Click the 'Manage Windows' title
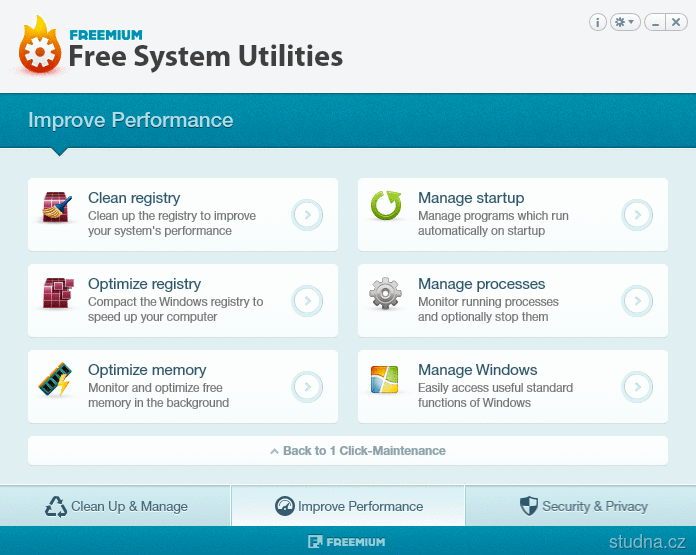696x555 pixels. pyautogui.click(x=478, y=370)
